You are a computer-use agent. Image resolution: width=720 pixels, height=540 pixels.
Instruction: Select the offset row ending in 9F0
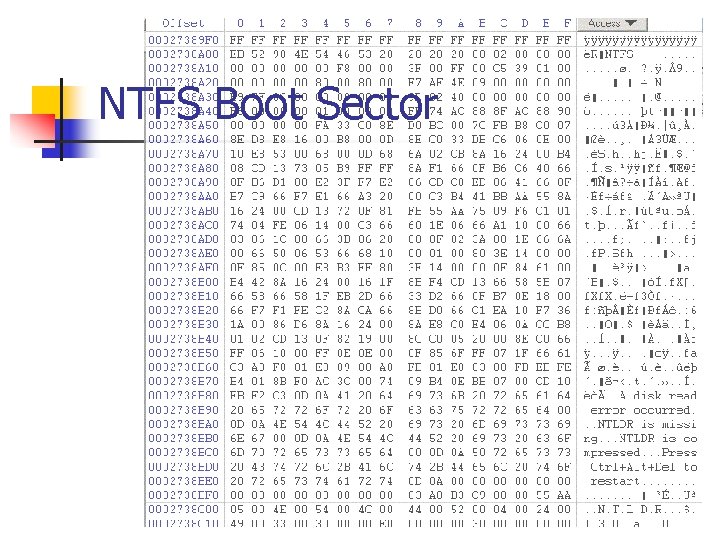pyautogui.click(x=183, y=40)
